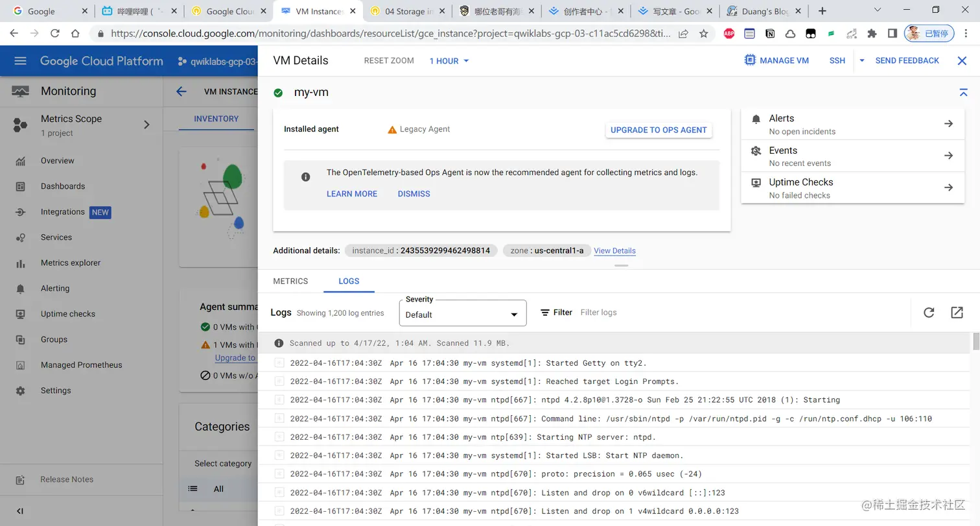
Task: Open the Alerts card arrow
Action: point(948,124)
